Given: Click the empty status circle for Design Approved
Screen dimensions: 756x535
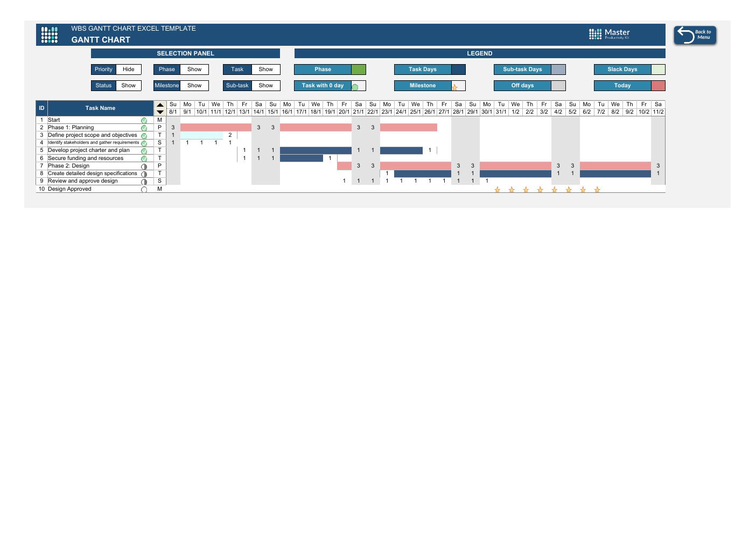Looking at the screenshot, I should click(144, 190).
